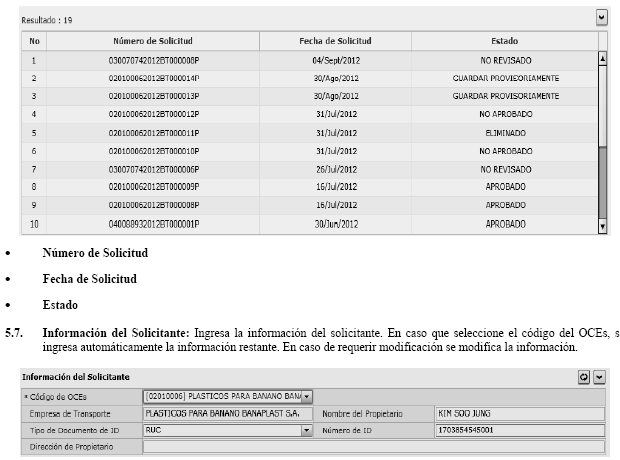Click NO APROBADO status in row 4
The height and width of the screenshot is (460, 620).
click(x=505, y=114)
